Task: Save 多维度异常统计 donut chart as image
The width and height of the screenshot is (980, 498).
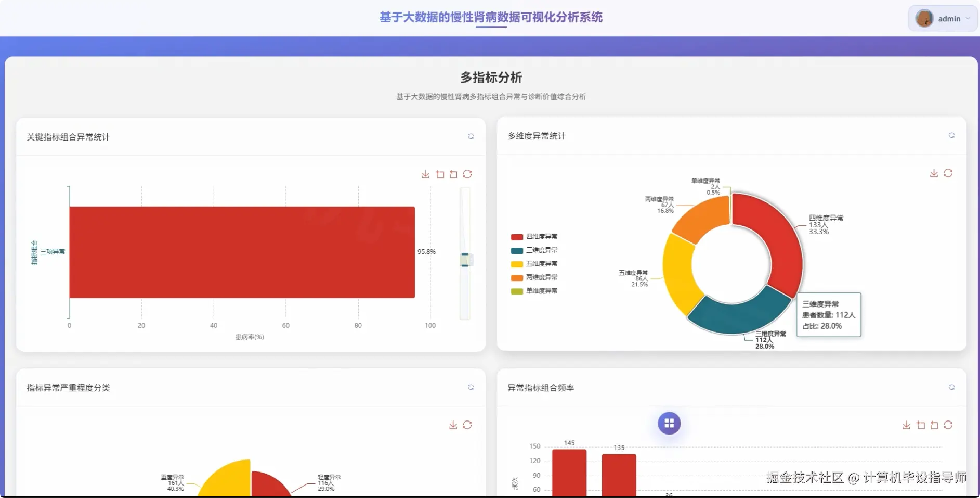Action: 934,173
